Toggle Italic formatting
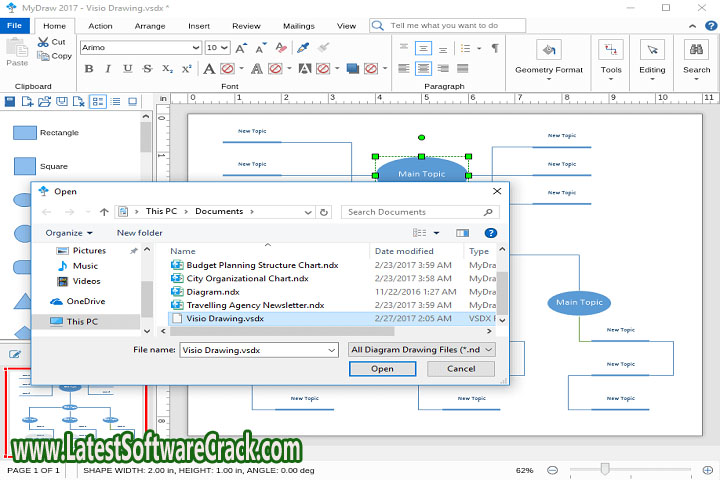 click(108, 69)
